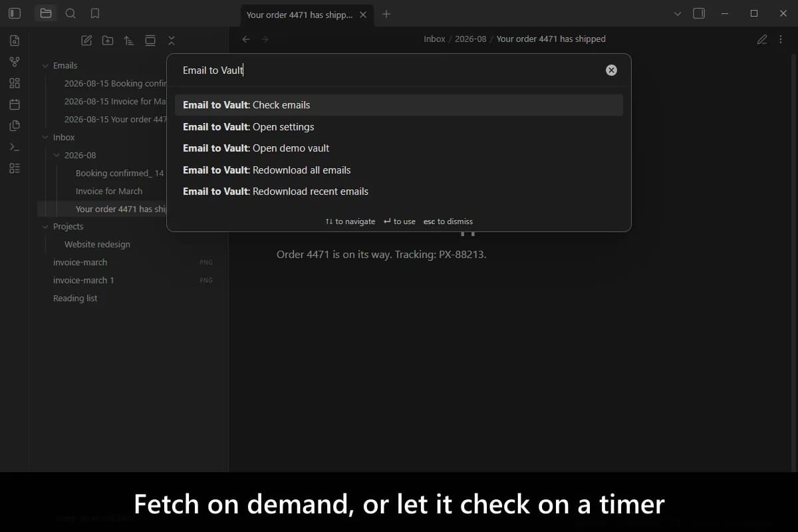Run 'Email to Vault: Check emails' command
This screenshot has height=532, width=798.
pyautogui.click(x=398, y=105)
